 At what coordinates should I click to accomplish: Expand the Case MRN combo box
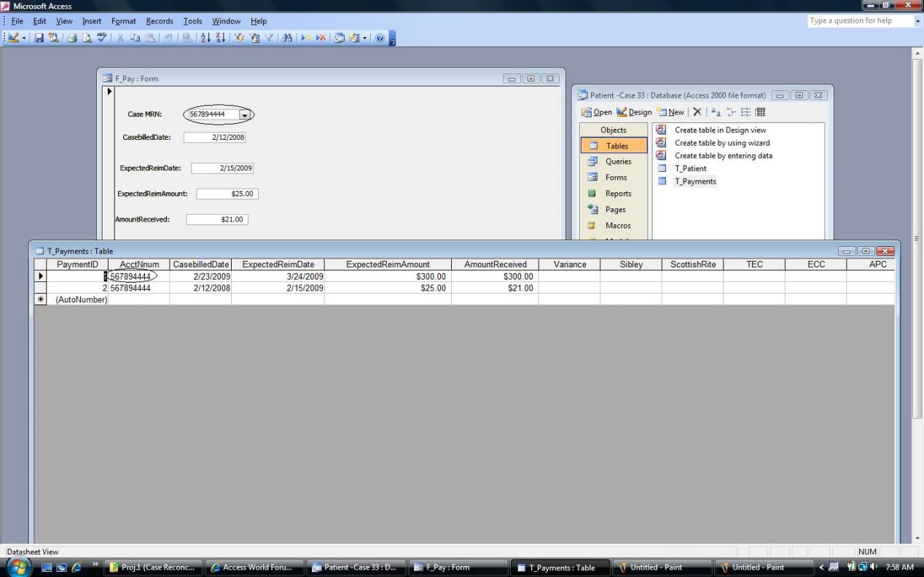[245, 114]
